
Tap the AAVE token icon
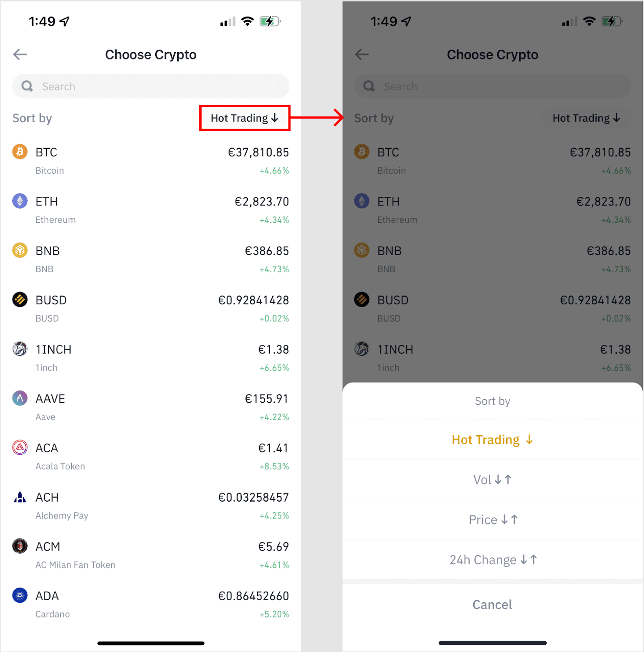coord(20,398)
